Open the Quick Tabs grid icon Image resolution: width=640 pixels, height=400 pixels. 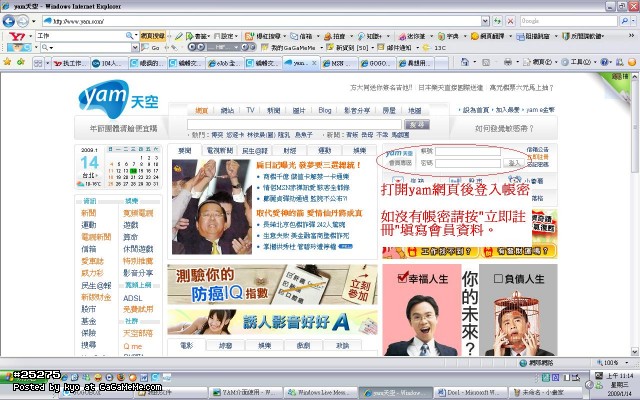[38, 63]
